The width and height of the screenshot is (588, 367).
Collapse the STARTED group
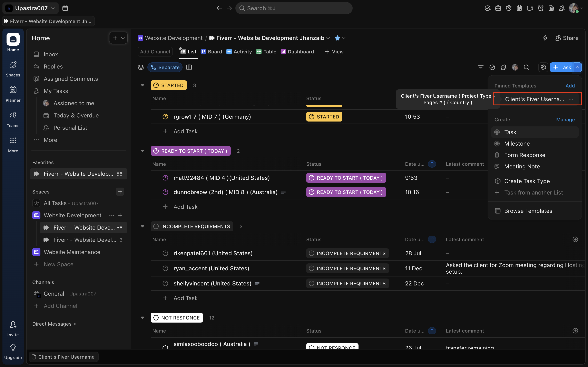[142, 85]
